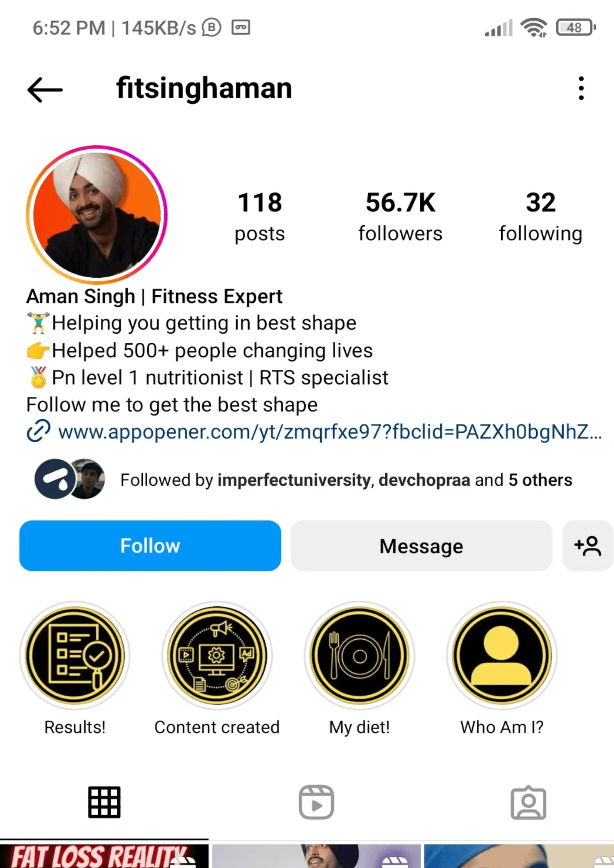Screen dimensions: 614x868
Task: Open the Content created highlight
Action: click(x=217, y=655)
